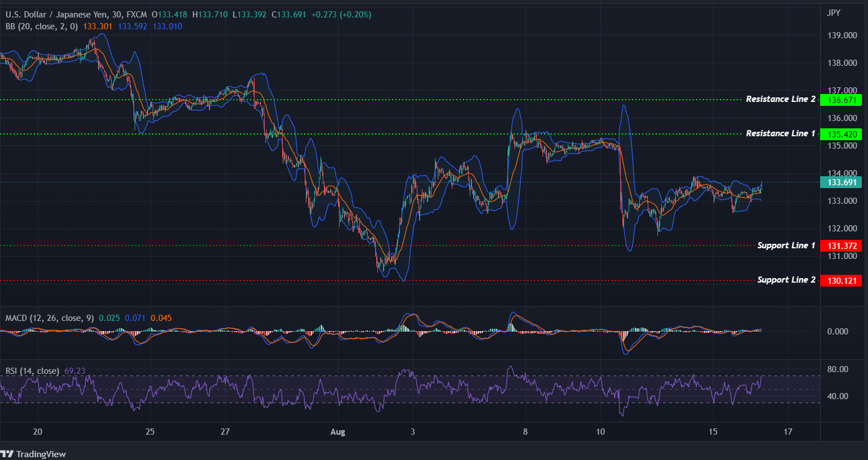The width and height of the screenshot is (868, 460).
Task: Click the 15 date on time axis
Action: [713, 431]
